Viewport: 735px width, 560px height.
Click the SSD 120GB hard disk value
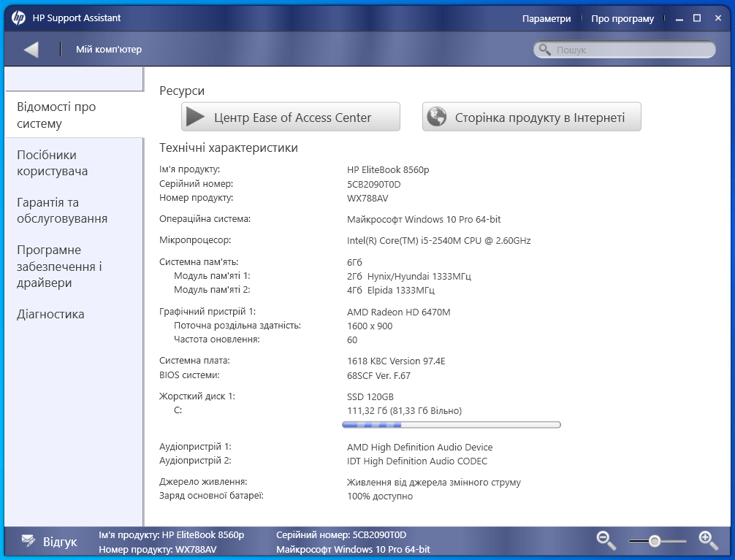[x=370, y=397]
